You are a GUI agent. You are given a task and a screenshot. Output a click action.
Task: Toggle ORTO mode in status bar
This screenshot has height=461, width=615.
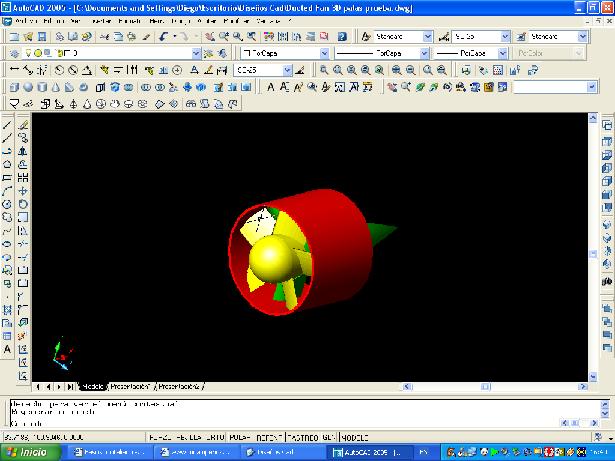pyautogui.click(x=217, y=438)
